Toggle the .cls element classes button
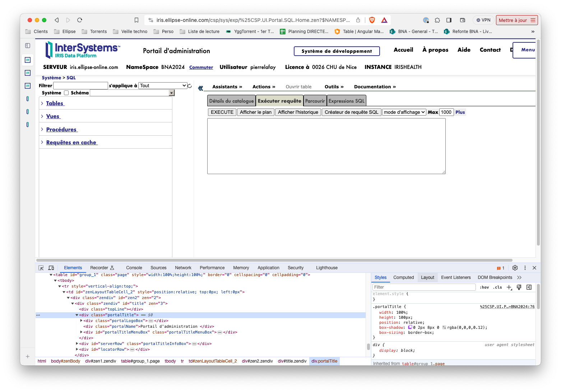561x392 pixels. (497, 287)
